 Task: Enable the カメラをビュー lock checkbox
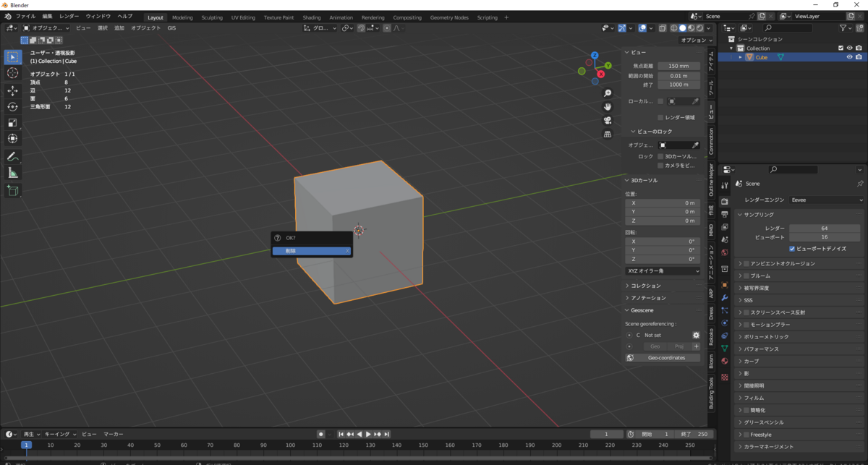click(x=660, y=166)
